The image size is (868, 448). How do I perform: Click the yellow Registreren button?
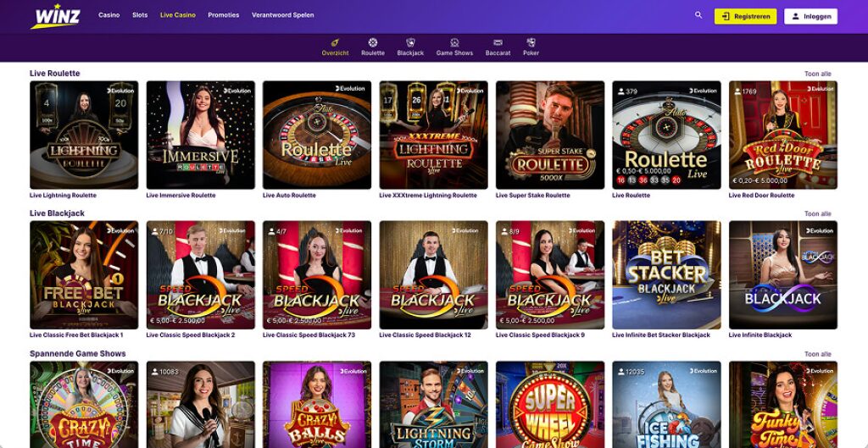click(x=745, y=16)
